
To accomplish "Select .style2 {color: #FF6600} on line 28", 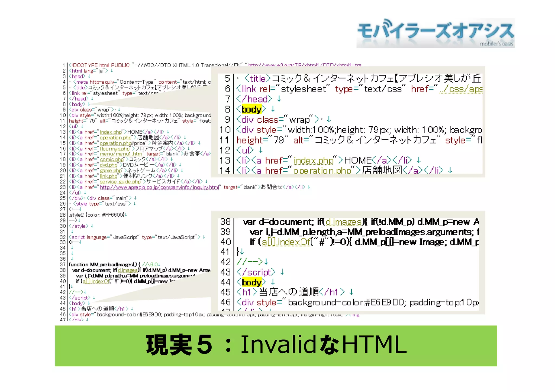I will pyautogui.click(x=96, y=215).
